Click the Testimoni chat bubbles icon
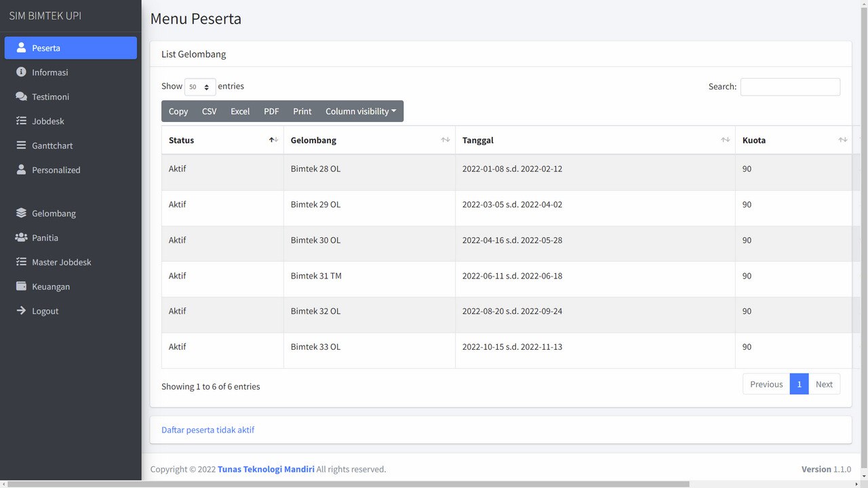Image resolution: width=868 pixels, height=488 pixels. pos(21,97)
